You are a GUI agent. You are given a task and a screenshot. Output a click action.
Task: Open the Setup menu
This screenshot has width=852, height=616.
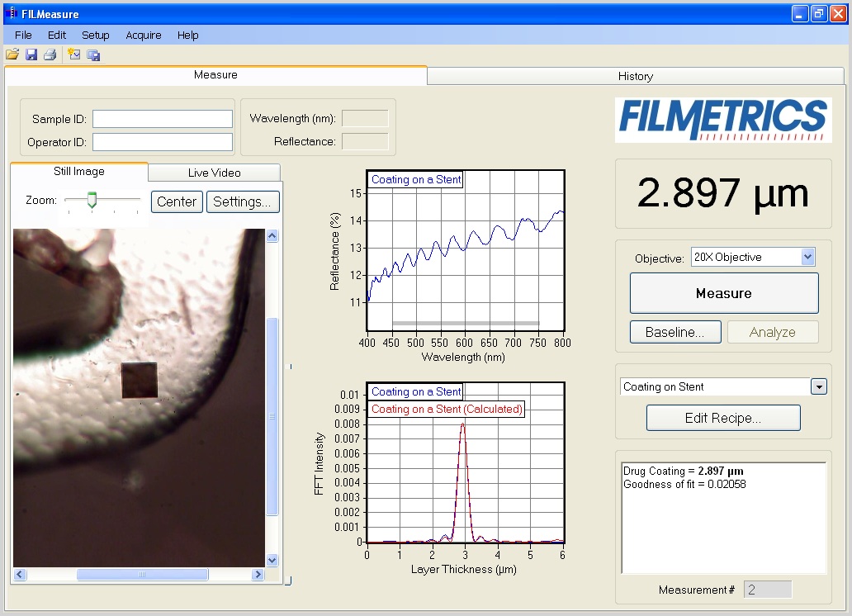click(96, 36)
